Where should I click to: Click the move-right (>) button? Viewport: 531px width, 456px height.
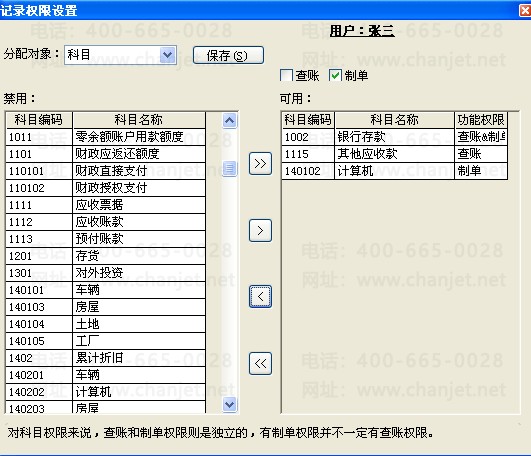(260, 231)
